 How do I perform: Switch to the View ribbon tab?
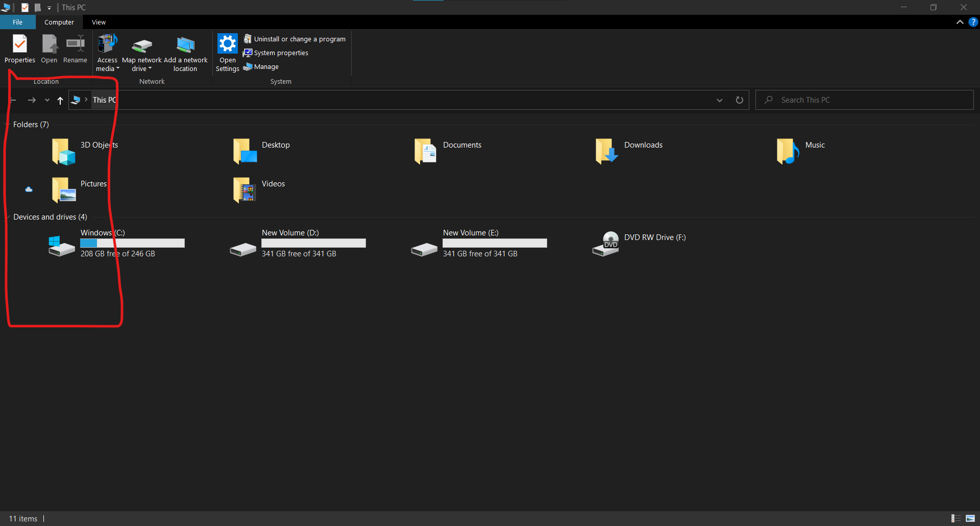[x=99, y=22]
